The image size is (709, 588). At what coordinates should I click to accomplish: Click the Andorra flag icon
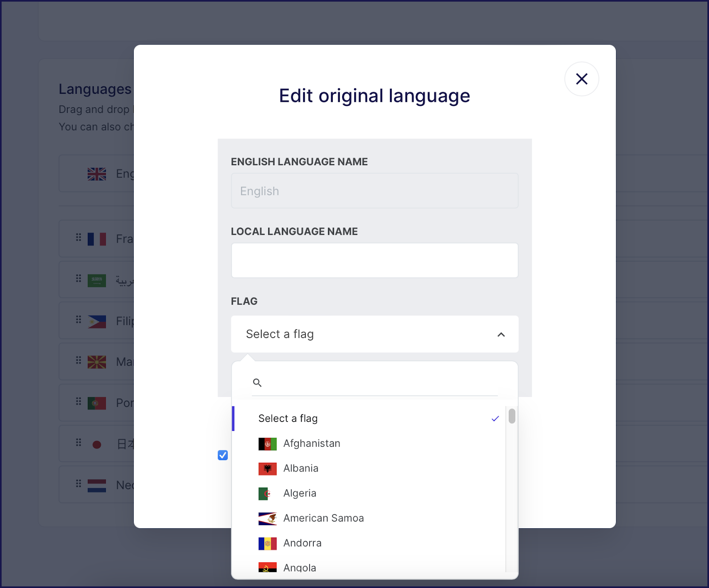[268, 543]
